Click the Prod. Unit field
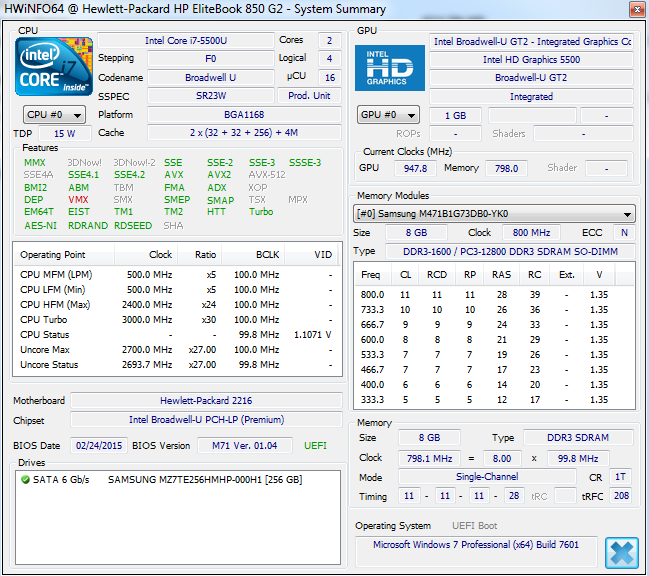This screenshot has height=576, width=649. [309, 96]
